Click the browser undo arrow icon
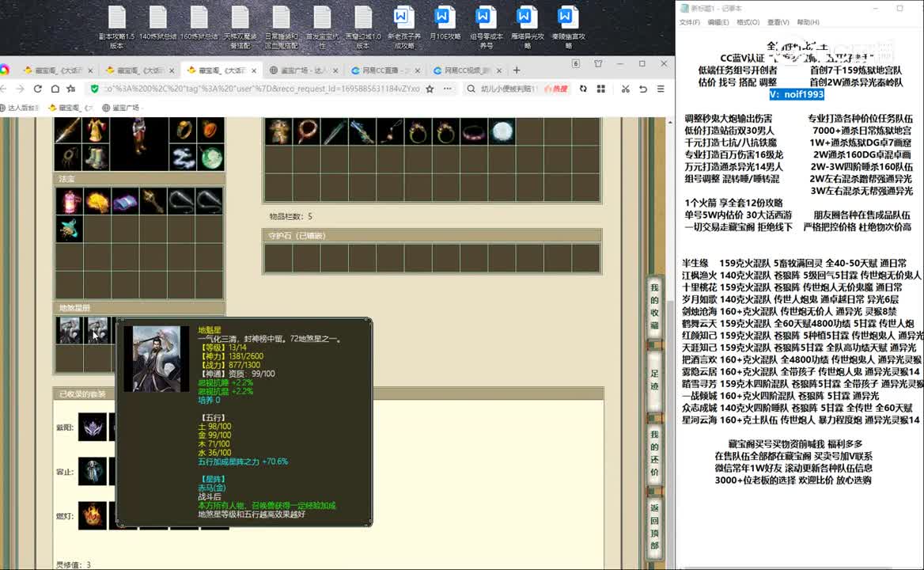 643,89
